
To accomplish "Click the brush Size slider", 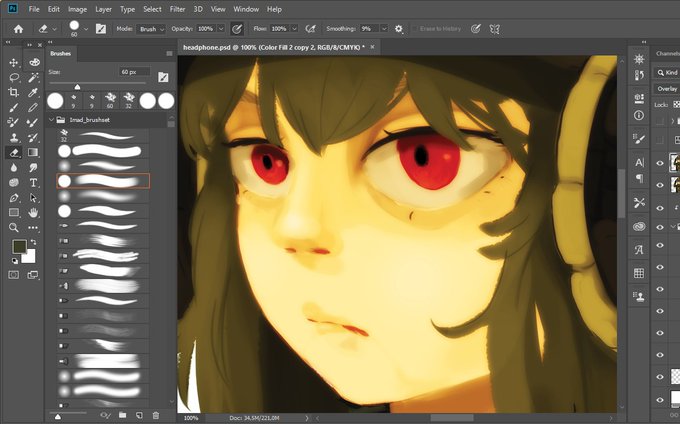I will tap(98, 84).
